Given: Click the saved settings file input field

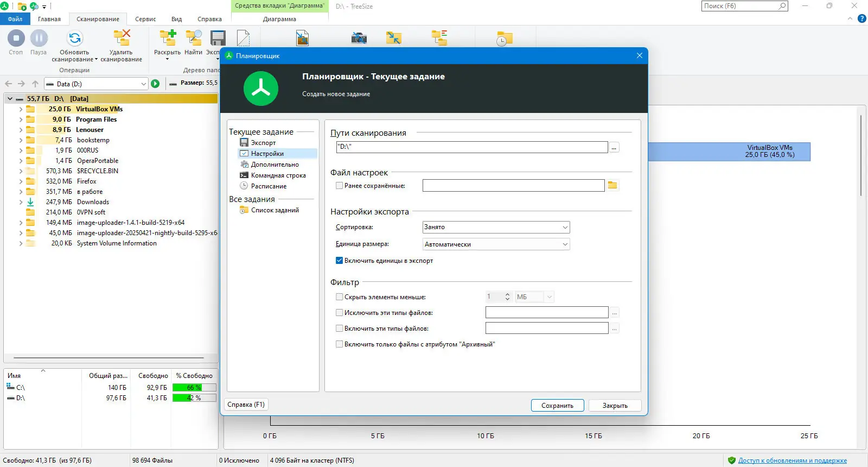Looking at the screenshot, I should pyautogui.click(x=513, y=186).
